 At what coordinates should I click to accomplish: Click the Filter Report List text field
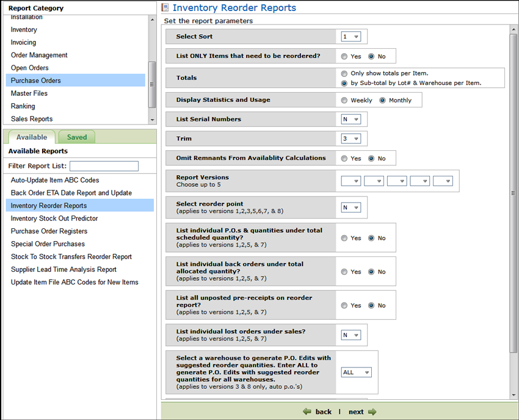(104, 166)
